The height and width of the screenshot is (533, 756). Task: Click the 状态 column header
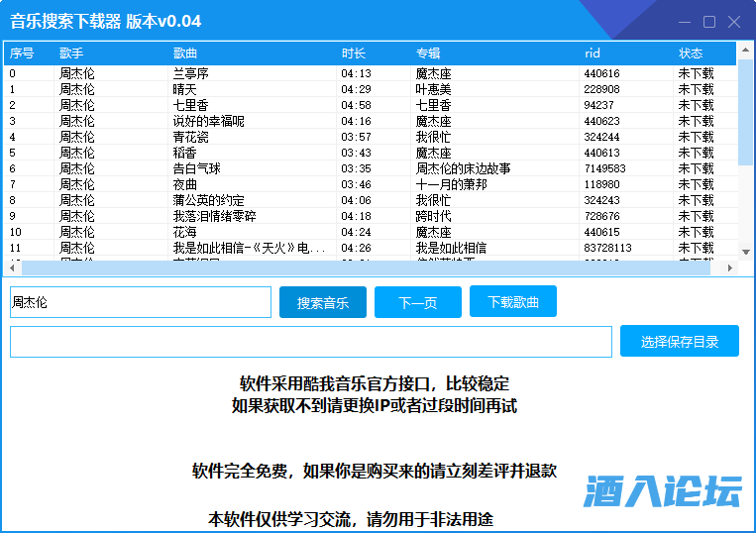point(691,53)
